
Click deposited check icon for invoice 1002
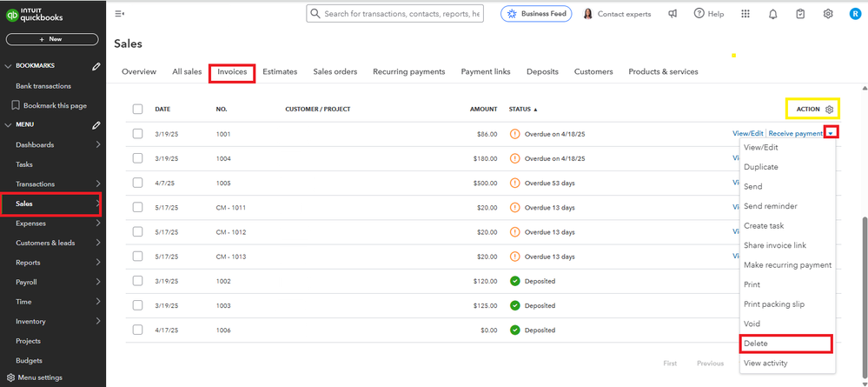tap(515, 281)
